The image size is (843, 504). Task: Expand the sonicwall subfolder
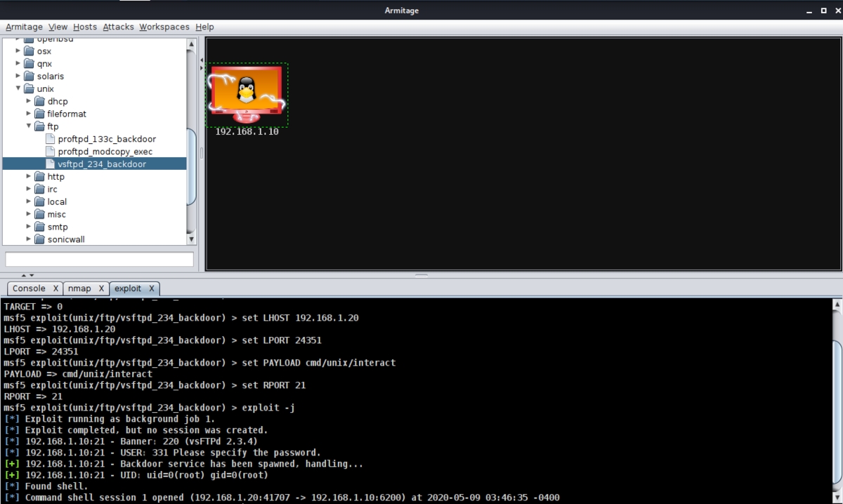tap(29, 239)
